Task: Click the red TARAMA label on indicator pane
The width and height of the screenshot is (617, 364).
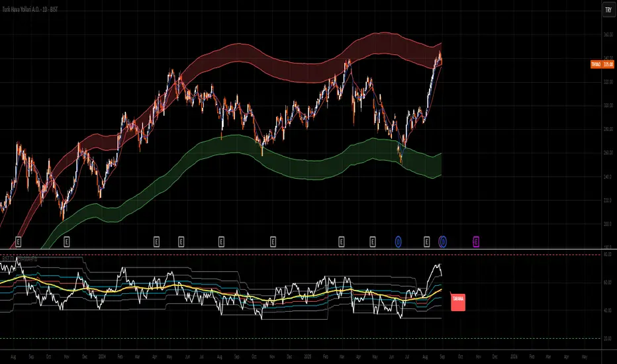Action: coord(458,302)
